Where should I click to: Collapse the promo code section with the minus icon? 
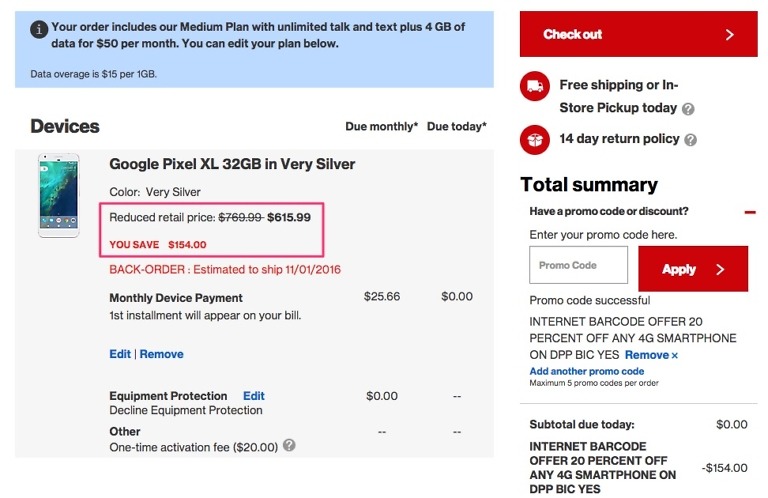[750, 212]
